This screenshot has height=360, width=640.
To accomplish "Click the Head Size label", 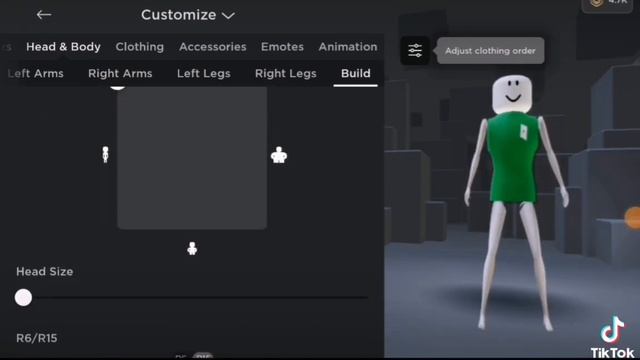I will click(45, 271).
